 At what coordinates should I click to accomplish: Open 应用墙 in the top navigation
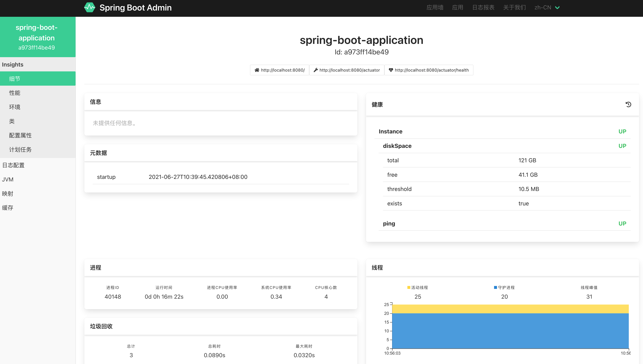(435, 7)
